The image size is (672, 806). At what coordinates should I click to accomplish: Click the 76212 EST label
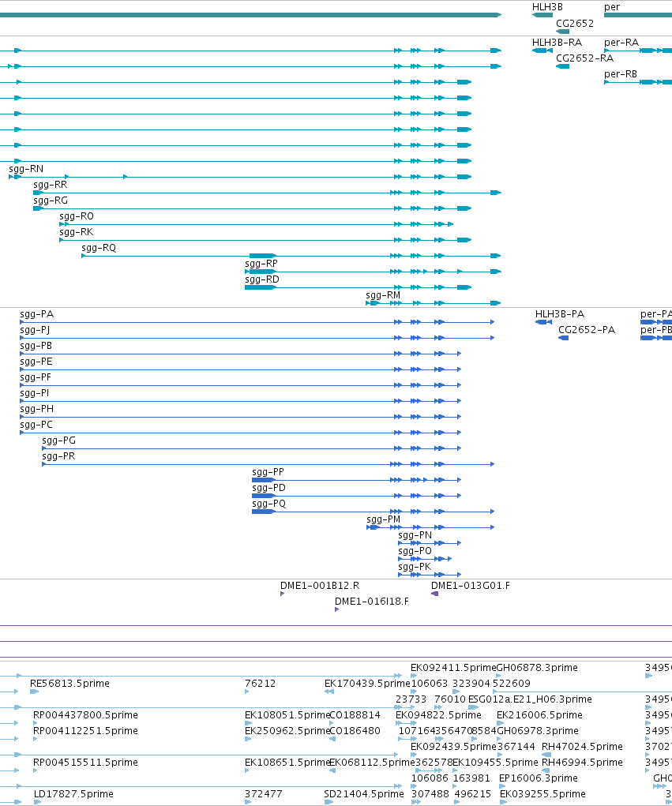(260, 684)
